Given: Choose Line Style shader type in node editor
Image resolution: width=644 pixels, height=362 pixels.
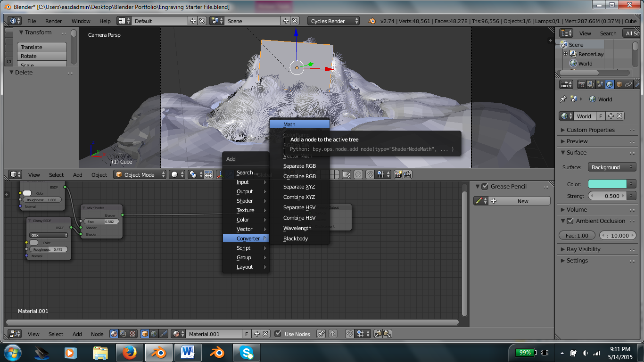Looking at the screenshot, I should [163, 334].
